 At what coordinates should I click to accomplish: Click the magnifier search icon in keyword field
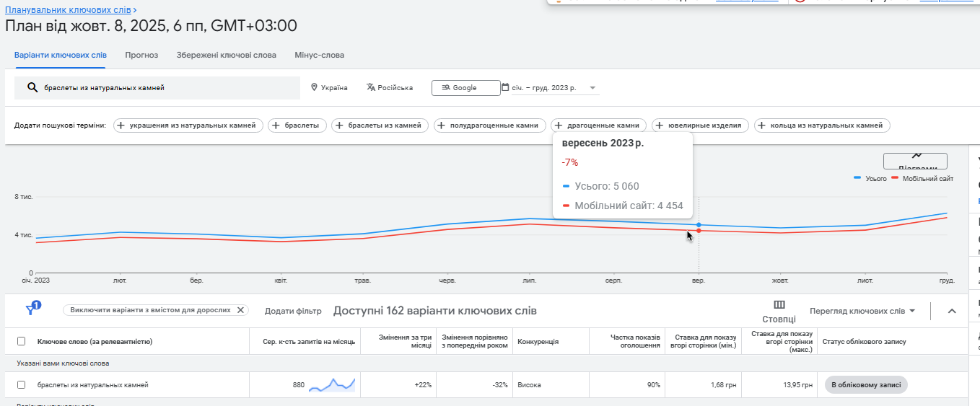click(32, 88)
